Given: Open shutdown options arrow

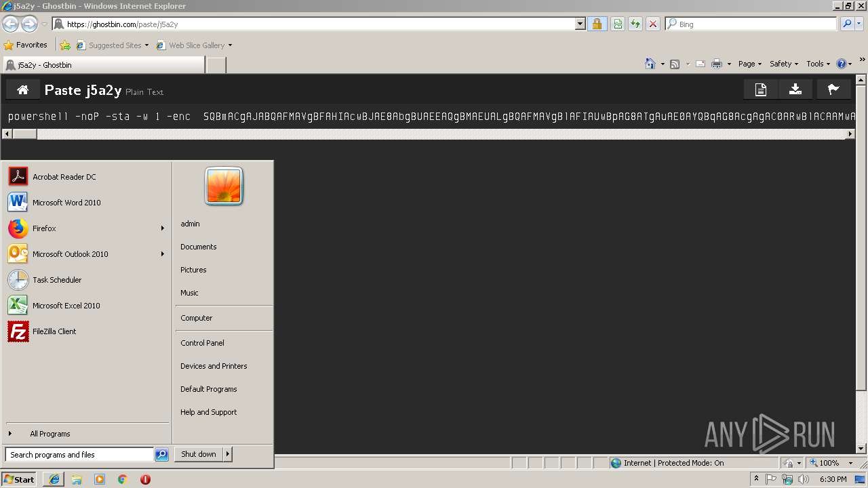Looking at the screenshot, I should click(x=228, y=455).
